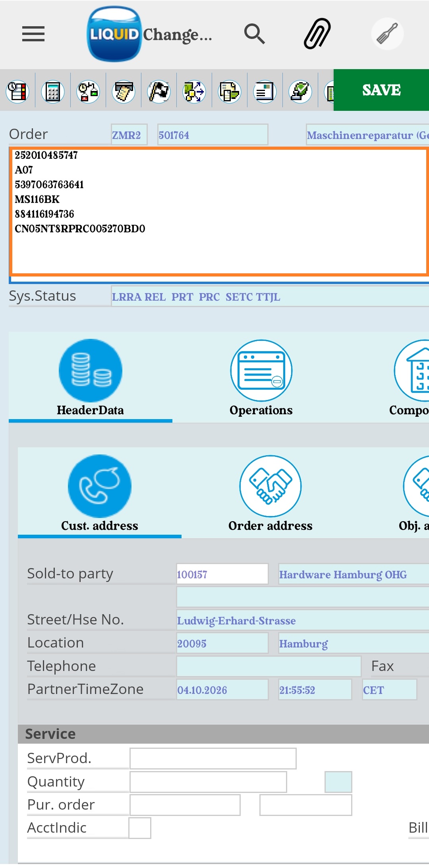Click the clock schedule list toolbar icon
429x868 pixels.
coord(17,92)
